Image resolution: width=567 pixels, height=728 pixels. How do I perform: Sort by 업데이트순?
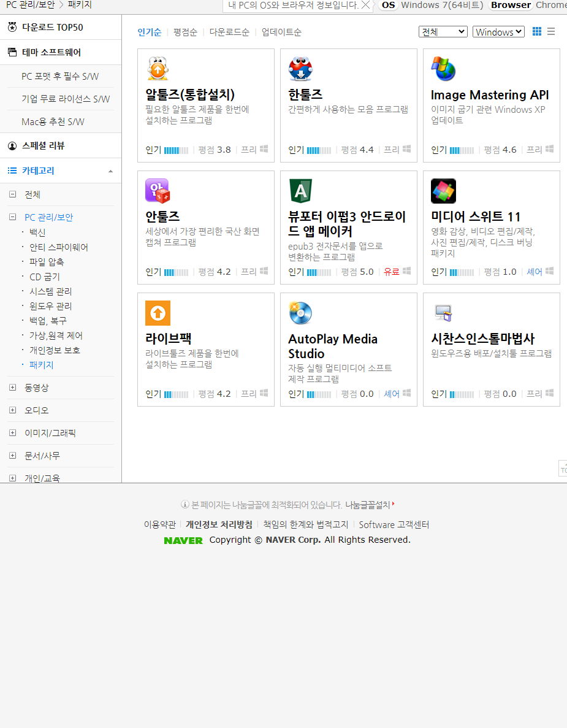tap(281, 32)
